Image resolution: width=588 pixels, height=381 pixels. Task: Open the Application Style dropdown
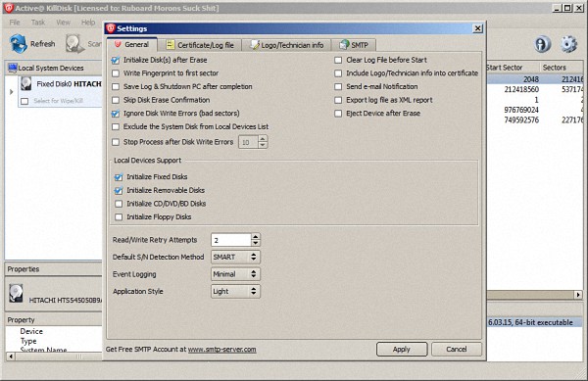coord(235,292)
